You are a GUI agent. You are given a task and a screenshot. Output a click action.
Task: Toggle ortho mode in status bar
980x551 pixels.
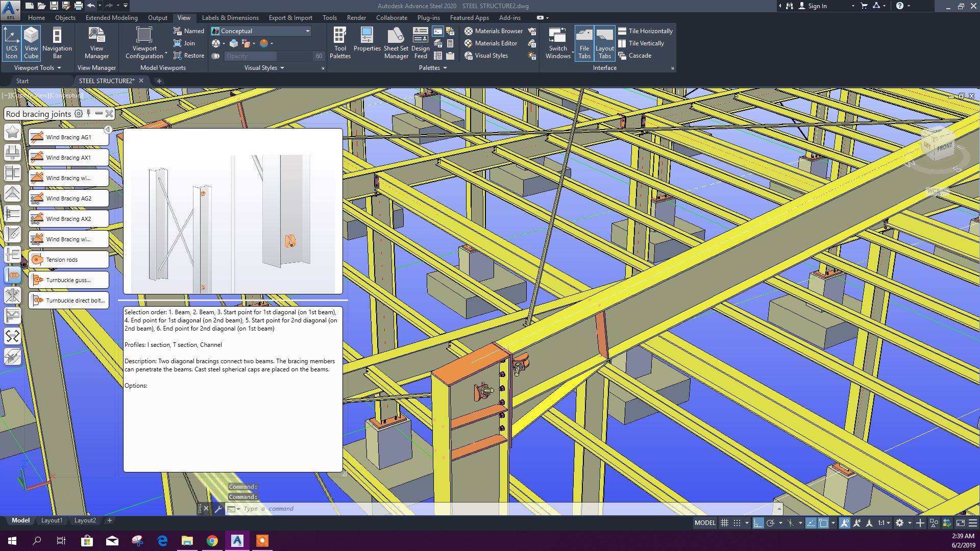758,523
